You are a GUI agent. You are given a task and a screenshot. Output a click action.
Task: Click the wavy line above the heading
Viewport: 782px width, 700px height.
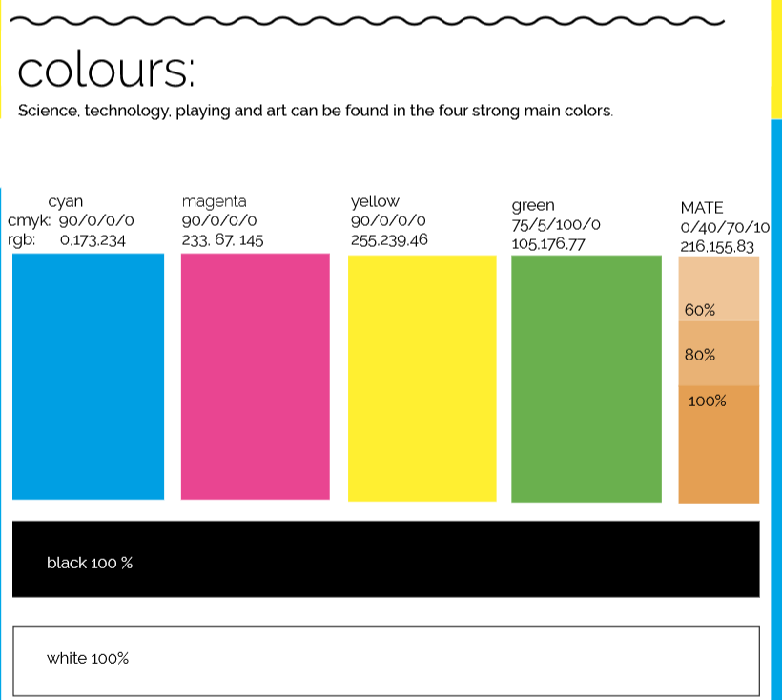372,20
